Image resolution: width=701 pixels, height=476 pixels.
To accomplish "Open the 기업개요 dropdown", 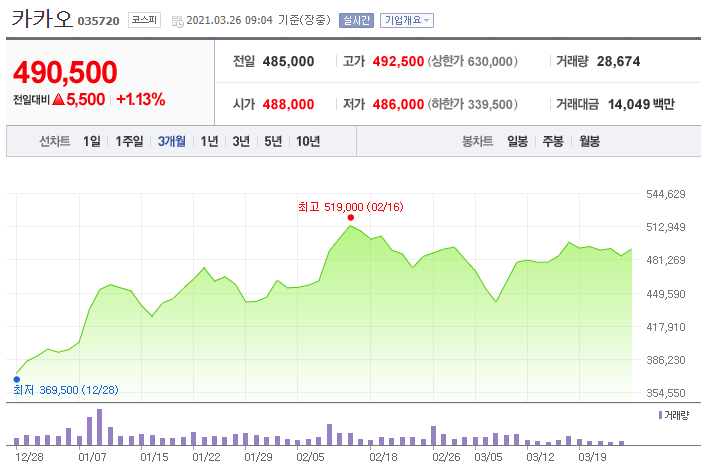I will pyautogui.click(x=407, y=21).
